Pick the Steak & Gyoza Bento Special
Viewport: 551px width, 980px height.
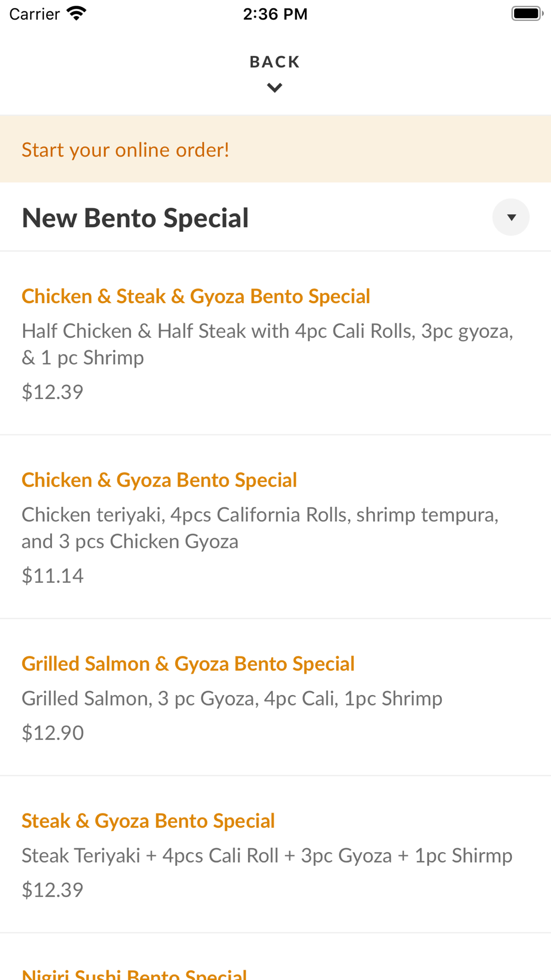(x=148, y=821)
